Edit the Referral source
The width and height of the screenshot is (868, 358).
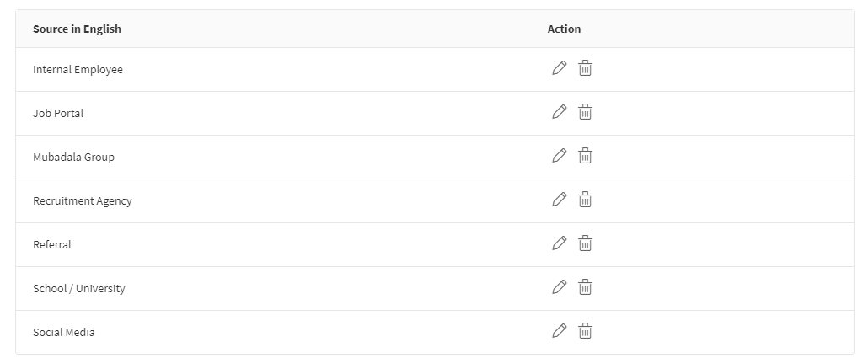tap(559, 243)
